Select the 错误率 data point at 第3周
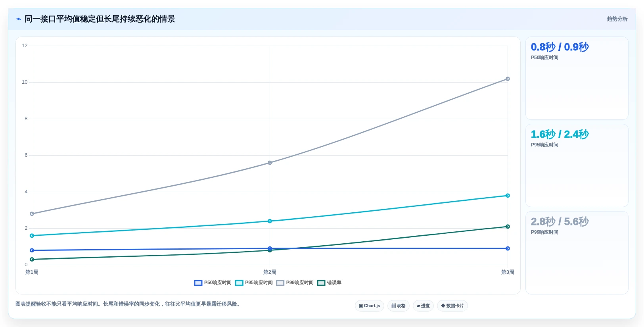 pyautogui.click(x=508, y=227)
